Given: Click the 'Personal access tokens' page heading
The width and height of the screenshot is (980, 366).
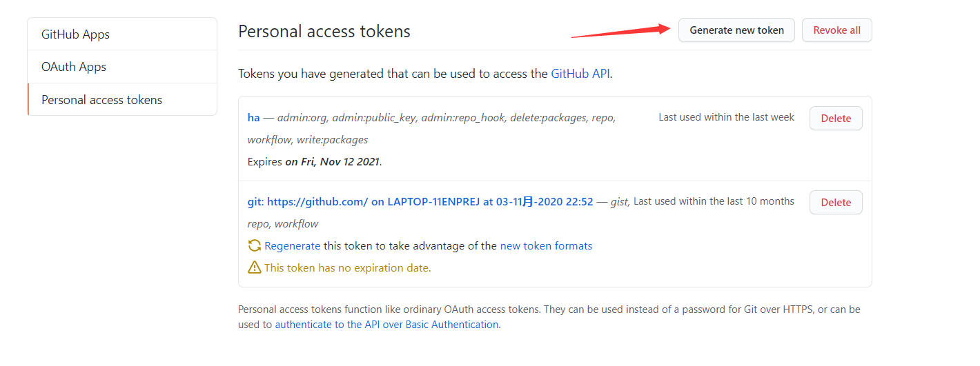Looking at the screenshot, I should (x=324, y=31).
